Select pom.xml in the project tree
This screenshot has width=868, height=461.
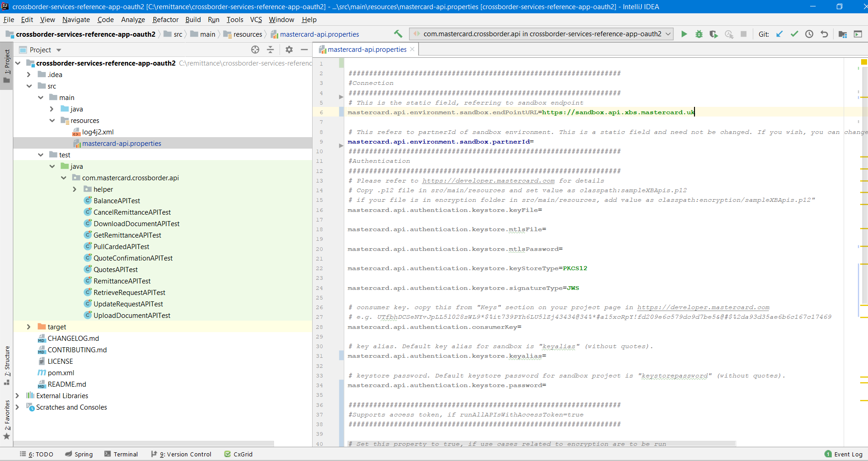[x=61, y=372]
